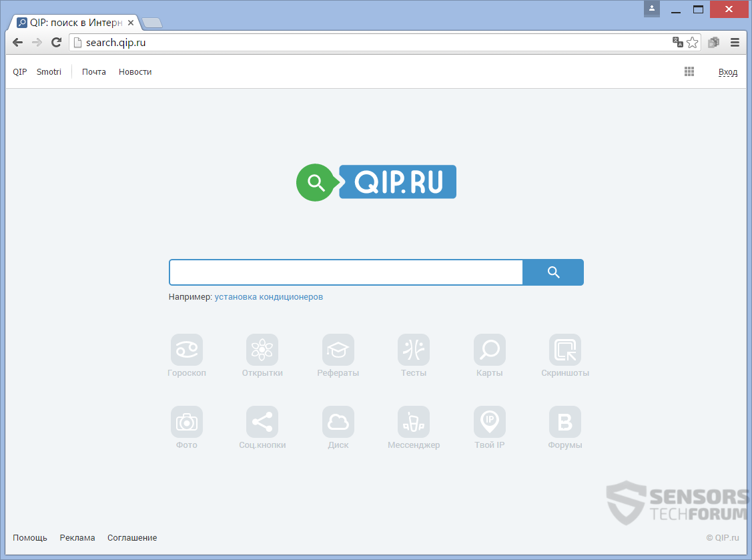
Task: Close the QIP tab with its X
Action: [131, 23]
